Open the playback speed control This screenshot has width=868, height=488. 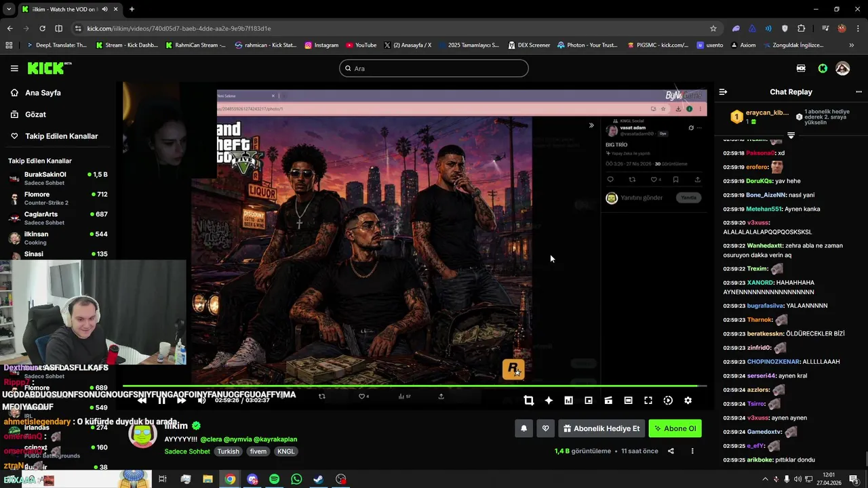[668, 401]
